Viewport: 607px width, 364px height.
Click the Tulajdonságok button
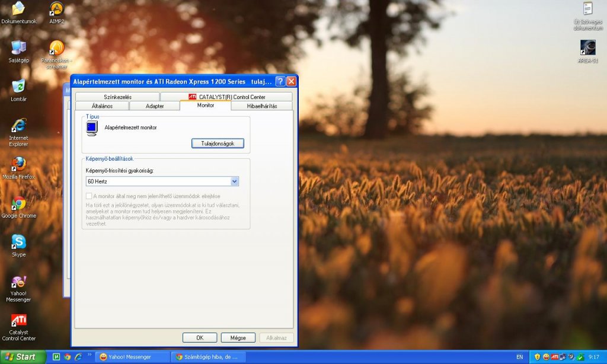tap(218, 143)
